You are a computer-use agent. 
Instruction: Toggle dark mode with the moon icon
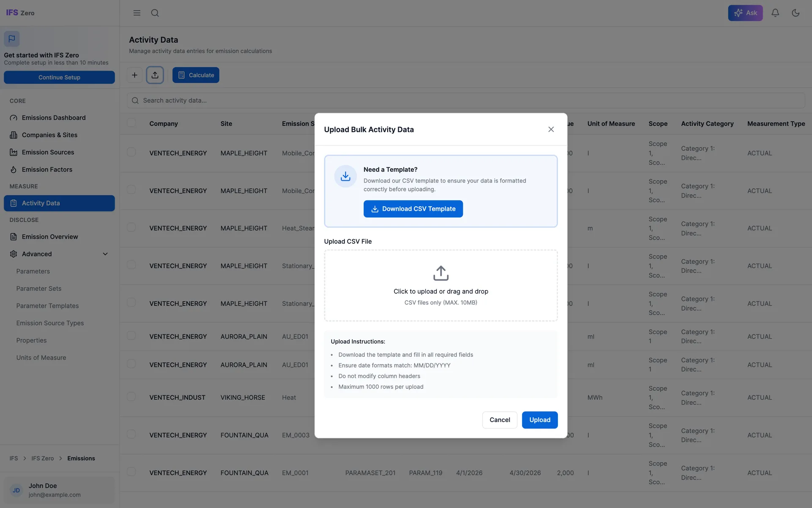click(796, 13)
